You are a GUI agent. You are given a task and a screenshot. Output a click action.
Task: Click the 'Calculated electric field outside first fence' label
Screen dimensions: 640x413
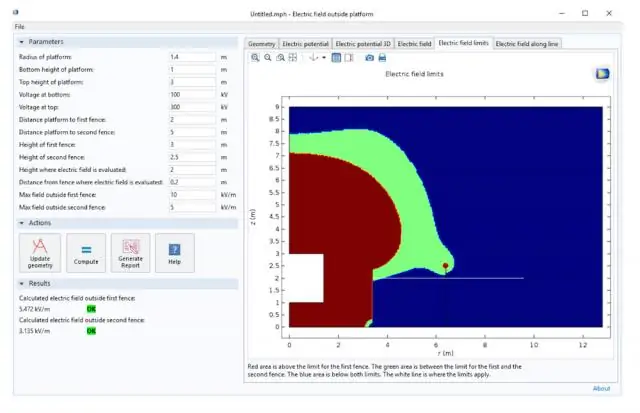(77, 298)
